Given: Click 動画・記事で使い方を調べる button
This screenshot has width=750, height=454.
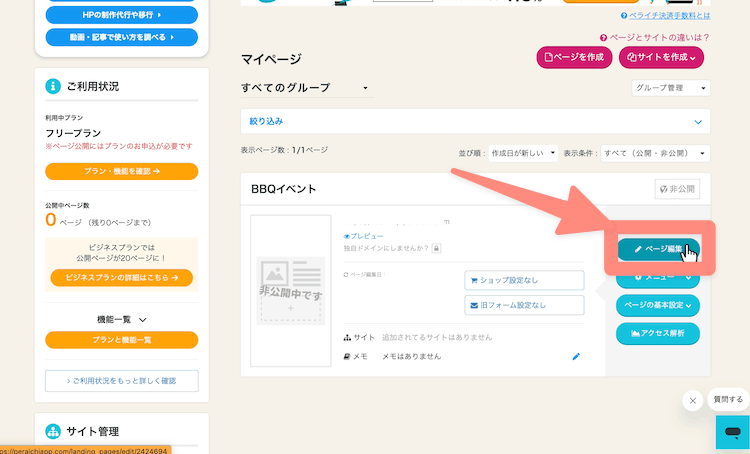Looking at the screenshot, I should (x=121, y=37).
